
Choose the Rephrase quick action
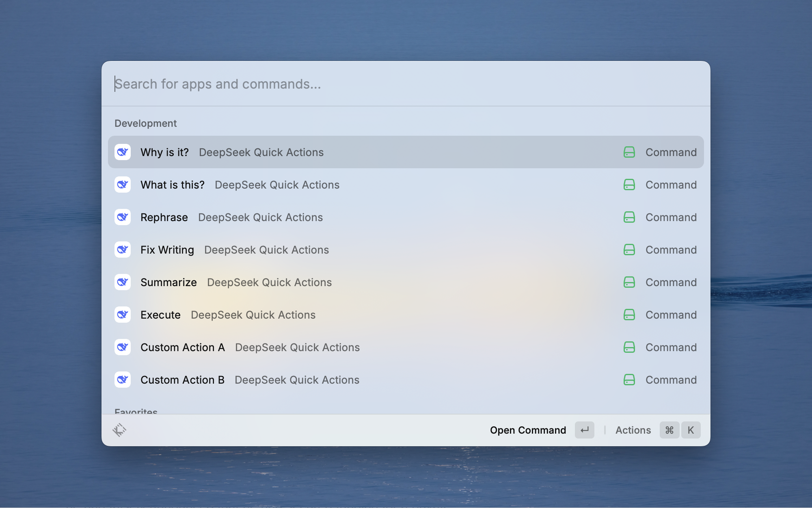click(164, 217)
